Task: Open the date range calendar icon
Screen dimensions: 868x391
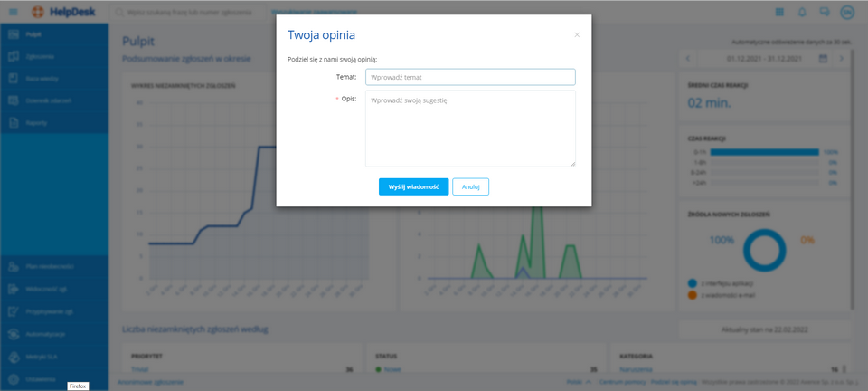Action: (x=823, y=58)
